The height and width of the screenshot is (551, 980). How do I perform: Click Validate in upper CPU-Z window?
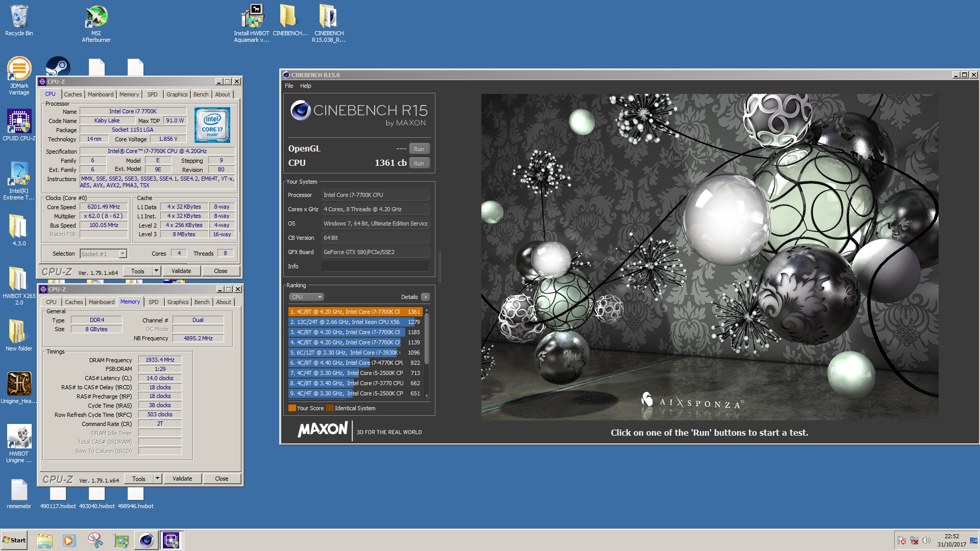tap(181, 271)
